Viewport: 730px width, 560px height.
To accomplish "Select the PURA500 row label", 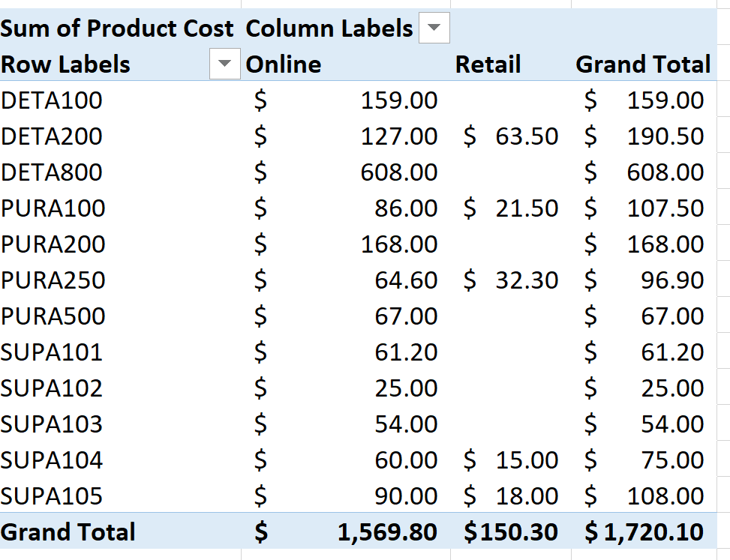I will tap(53, 316).
